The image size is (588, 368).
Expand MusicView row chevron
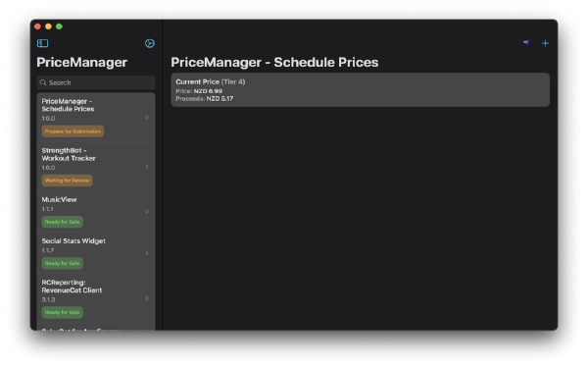coord(147,212)
